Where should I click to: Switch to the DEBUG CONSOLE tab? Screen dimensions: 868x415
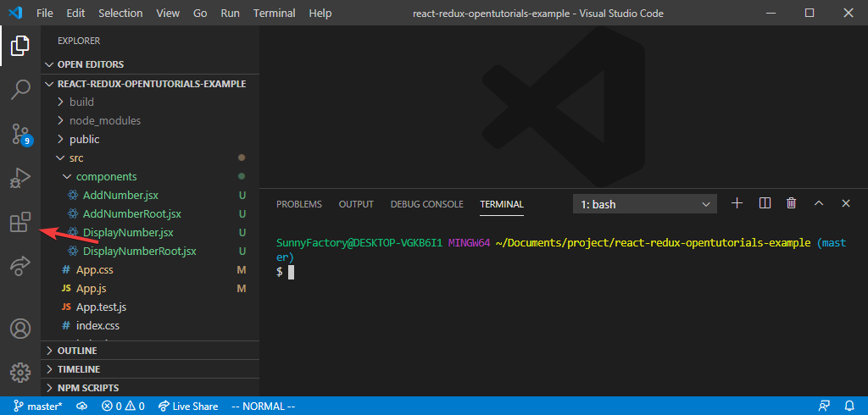[x=427, y=204]
